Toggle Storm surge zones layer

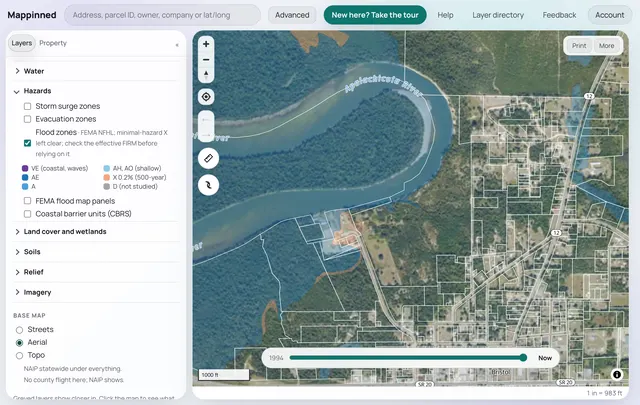coord(27,106)
